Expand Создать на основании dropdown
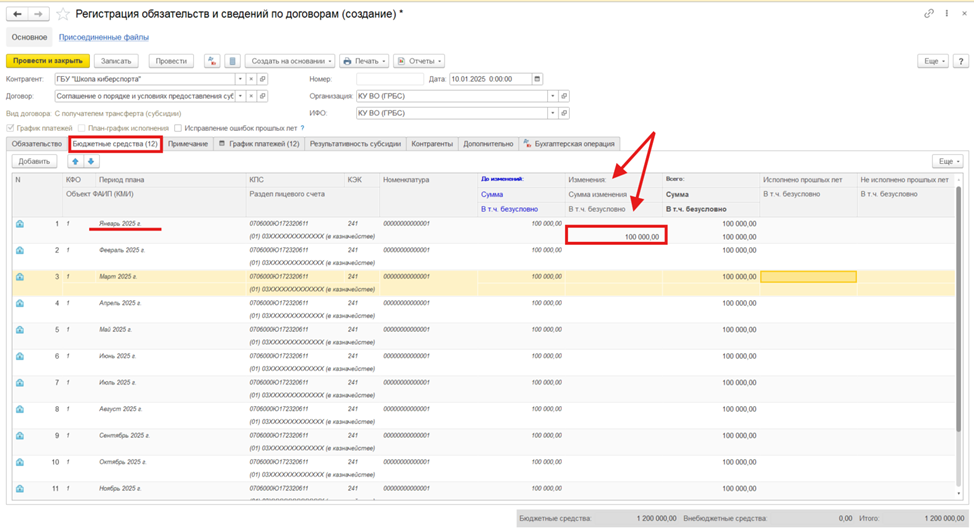The image size is (974, 528). 290,61
